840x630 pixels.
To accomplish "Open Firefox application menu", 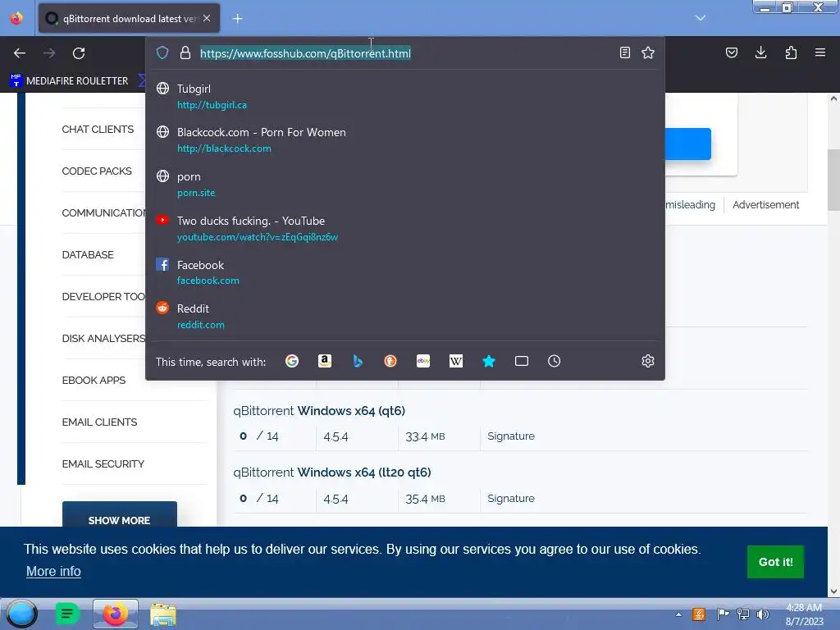I will pos(820,52).
